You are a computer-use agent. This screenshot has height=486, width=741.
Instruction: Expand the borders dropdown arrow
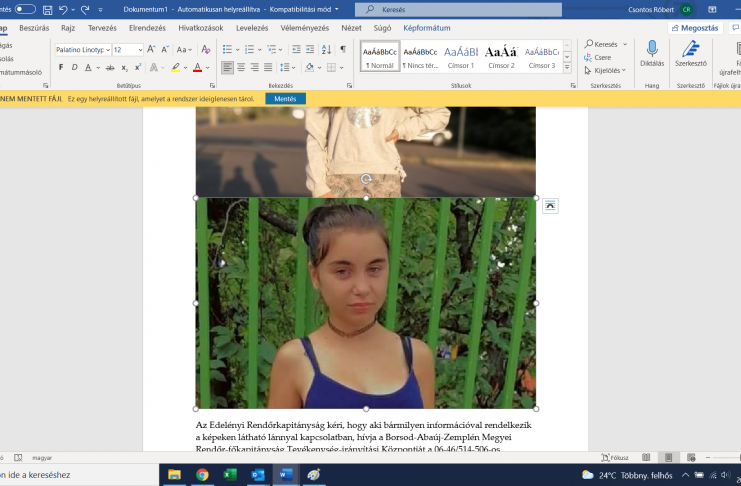click(341, 68)
